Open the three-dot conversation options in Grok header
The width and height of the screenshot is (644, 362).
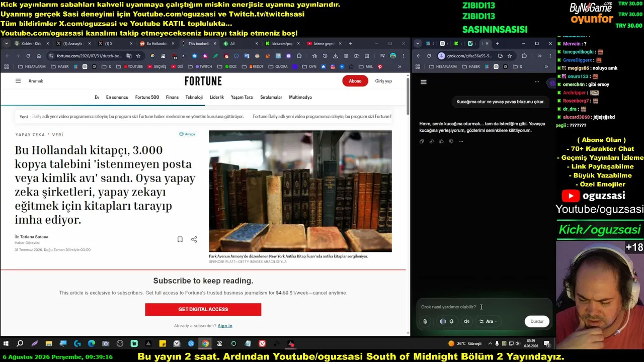pyautogui.click(x=537, y=82)
